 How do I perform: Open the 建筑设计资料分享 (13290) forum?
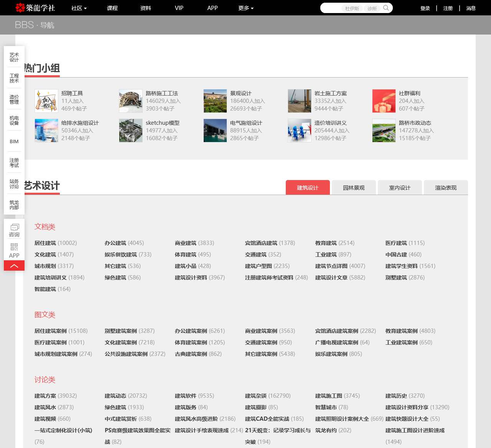(x=417, y=407)
